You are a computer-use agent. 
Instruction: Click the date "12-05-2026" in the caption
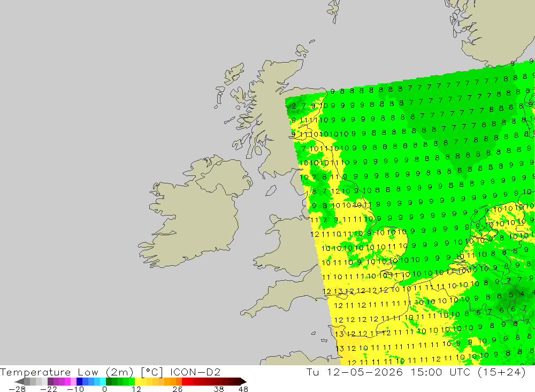[x=365, y=372]
